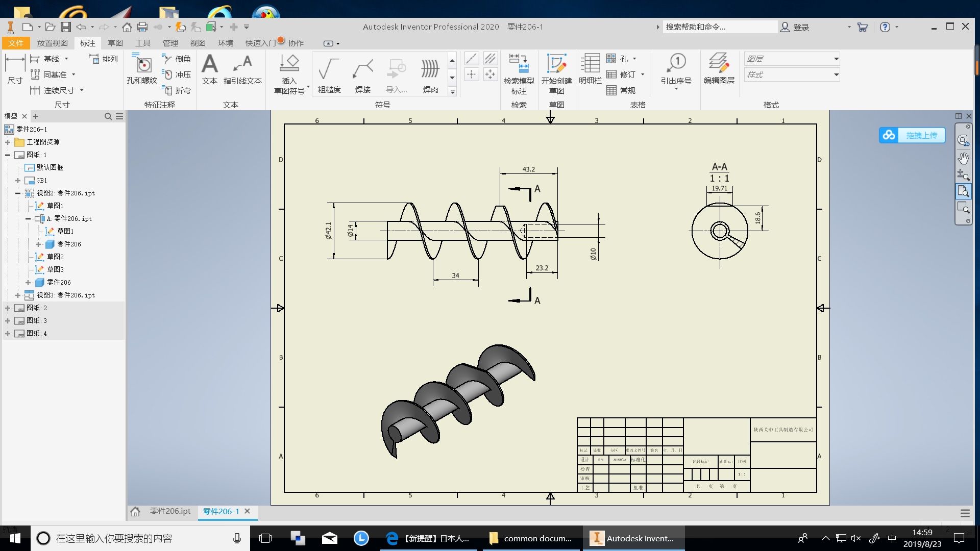Open the 图层 layer dropdown
Screen dimensions: 980x551
coord(792,59)
